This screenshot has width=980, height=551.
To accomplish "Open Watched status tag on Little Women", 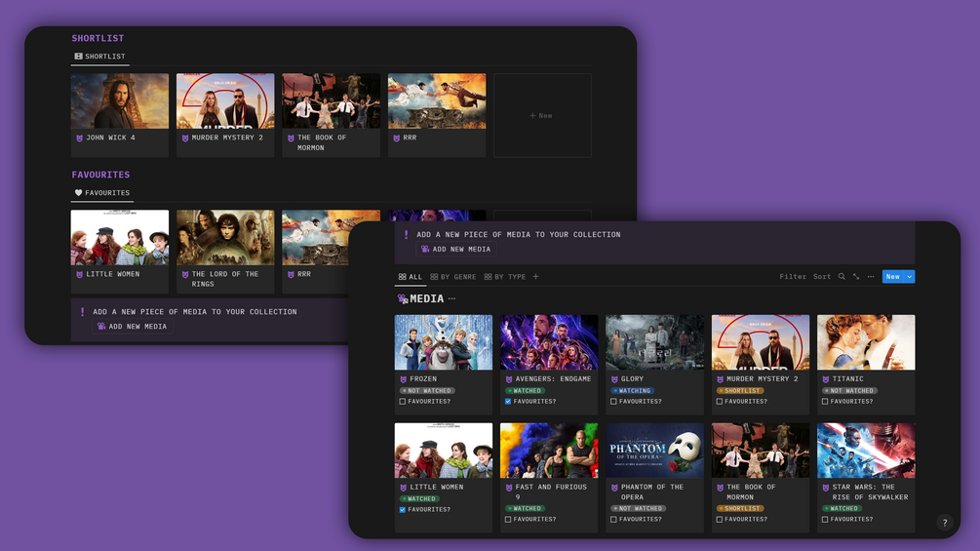I will (x=419, y=499).
